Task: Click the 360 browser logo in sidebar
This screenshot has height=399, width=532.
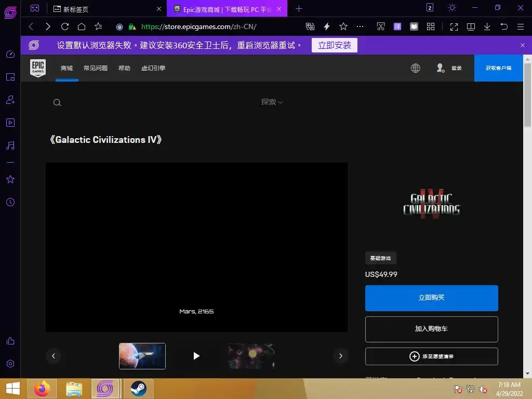Action: click(10, 12)
